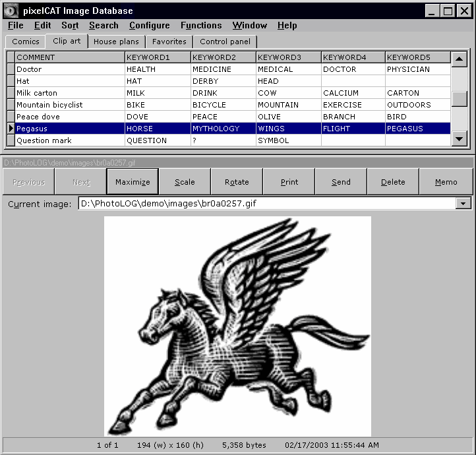The width and height of the screenshot is (476, 455).
Task: Open the File menu
Action: pos(15,26)
